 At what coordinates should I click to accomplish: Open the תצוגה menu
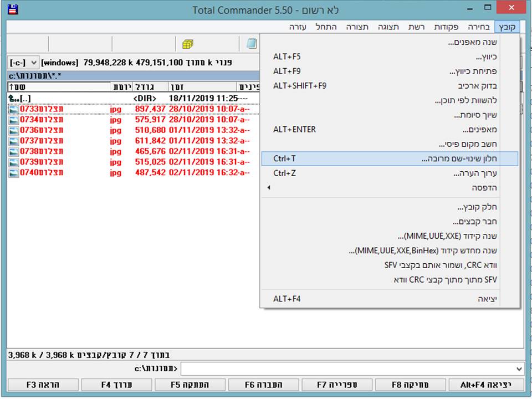(388, 27)
